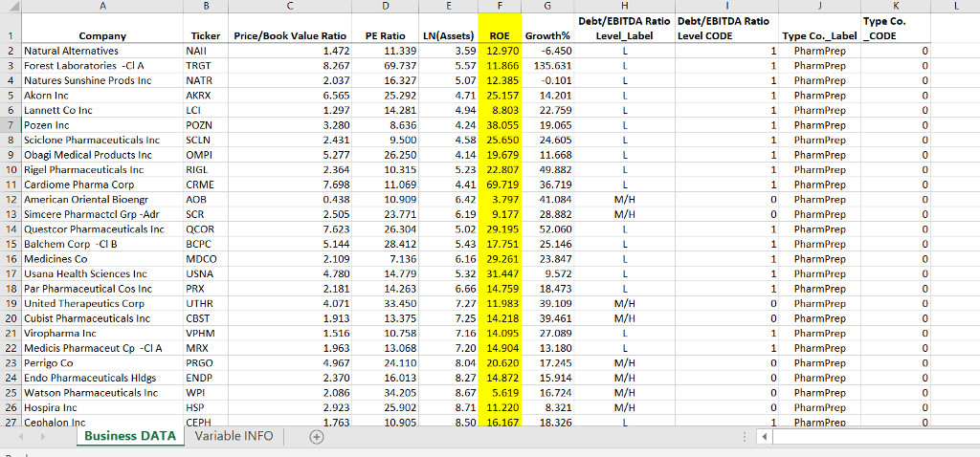Select the American Oriental Bioengr cell
Viewport: 980px width, 457px height.
tap(102, 200)
